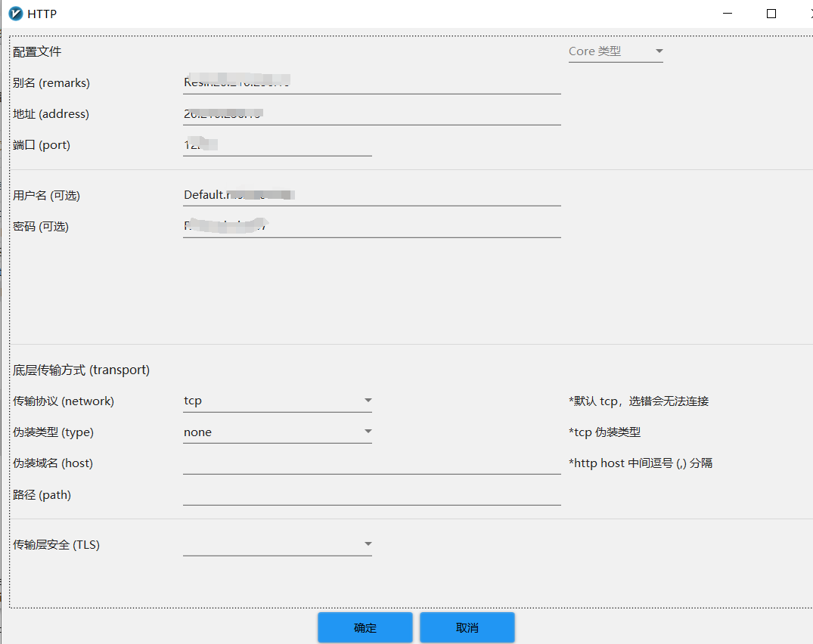Click the 地址 (address) label
Image resolution: width=813 pixels, height=644 pixels.
(x=51, y=114)
